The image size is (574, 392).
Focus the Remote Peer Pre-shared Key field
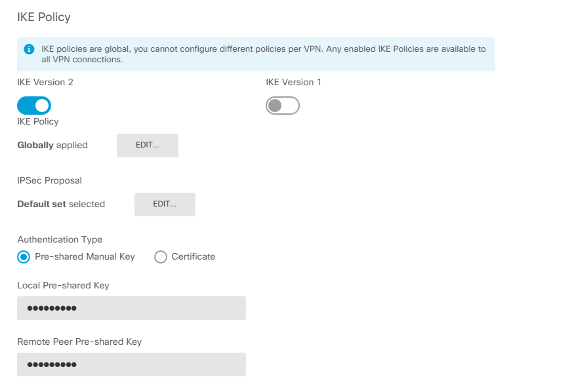click(131, 364)
